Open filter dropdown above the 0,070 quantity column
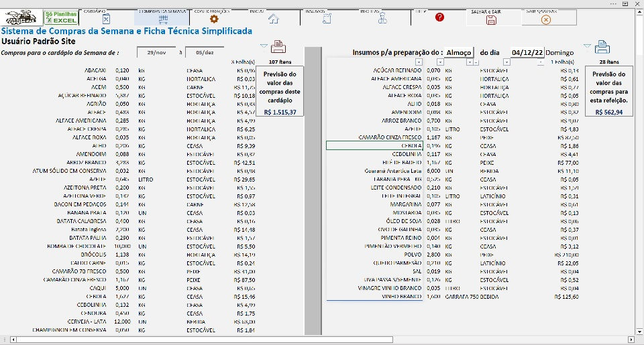Screen dimensions: 644x345 (440, 62)
